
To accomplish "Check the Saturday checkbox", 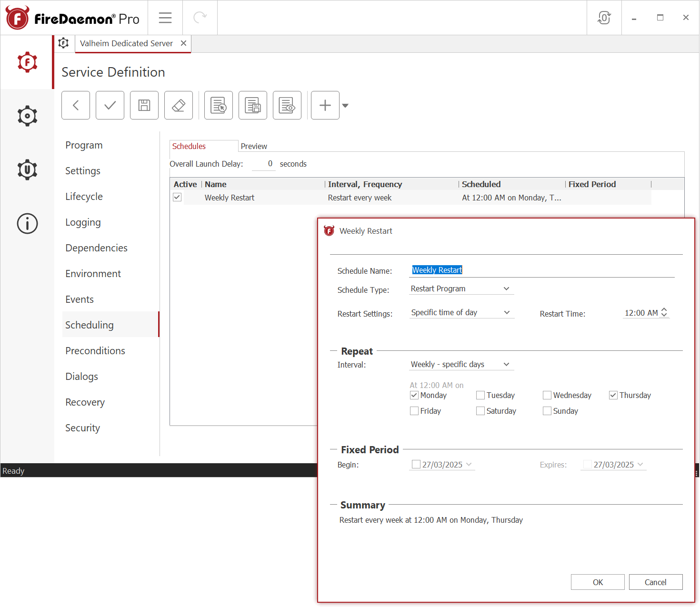I will click(x=480, y=411).
